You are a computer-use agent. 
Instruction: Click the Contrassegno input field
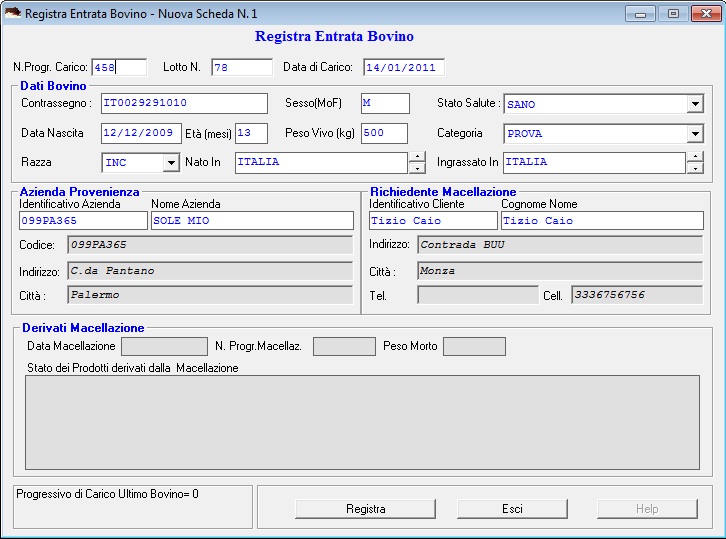184,103
